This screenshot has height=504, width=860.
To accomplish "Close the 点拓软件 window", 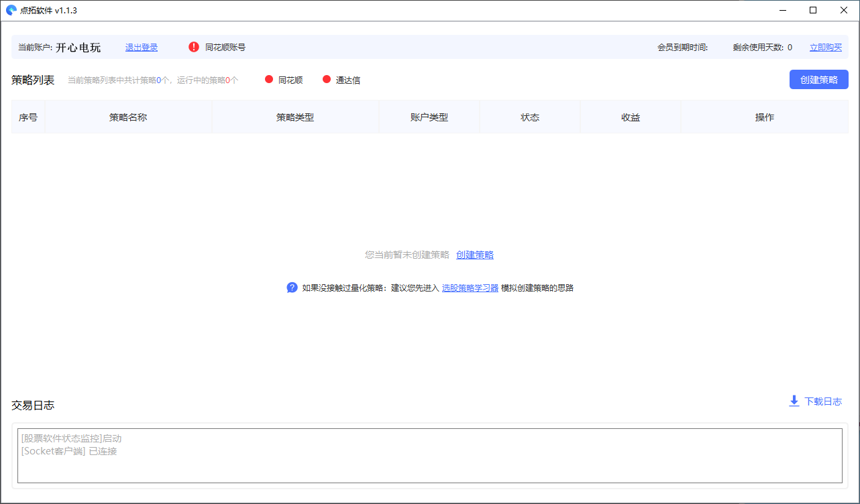I will (x=844, y=10).
